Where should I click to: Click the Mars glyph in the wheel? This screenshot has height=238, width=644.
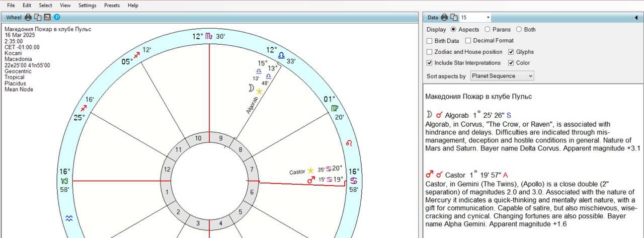pyautogui.click(x=310, y=180)
